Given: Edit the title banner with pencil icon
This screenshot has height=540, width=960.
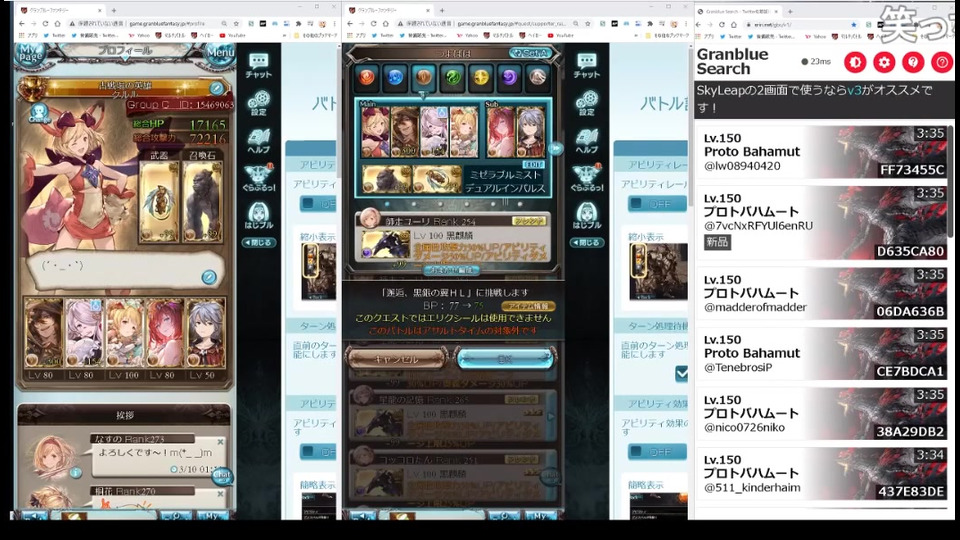Looking at the screenshot, I should click(x=216, y=88).
